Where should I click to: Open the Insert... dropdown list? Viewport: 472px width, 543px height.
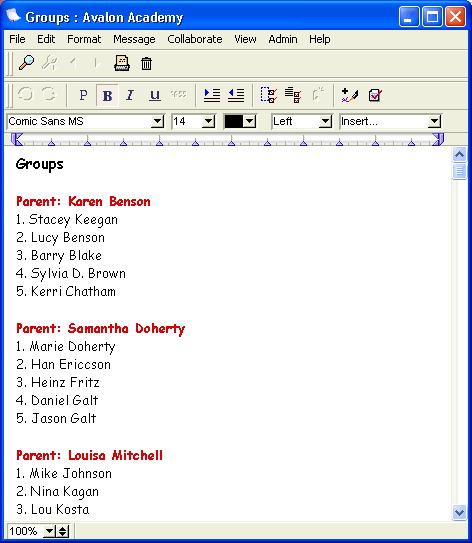click(x=390, y=121)
